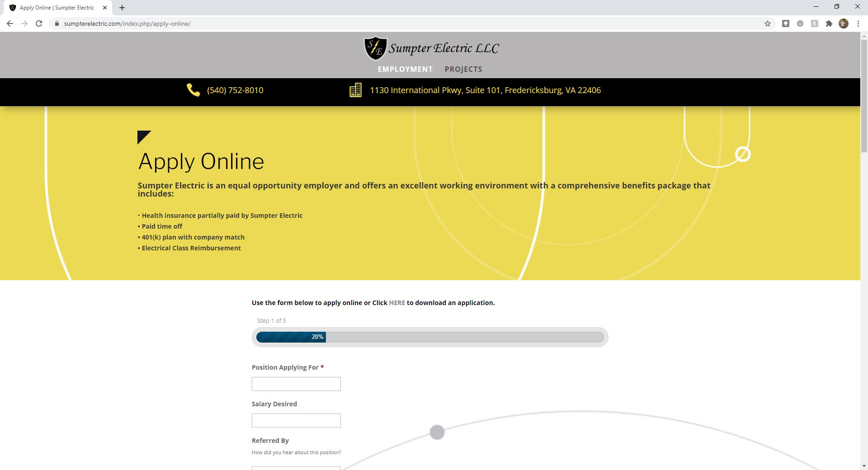Image resolution: width=868 pixels, height=470 pixels.
Task: Open Chrome three-dot menu
Action: 858,23
